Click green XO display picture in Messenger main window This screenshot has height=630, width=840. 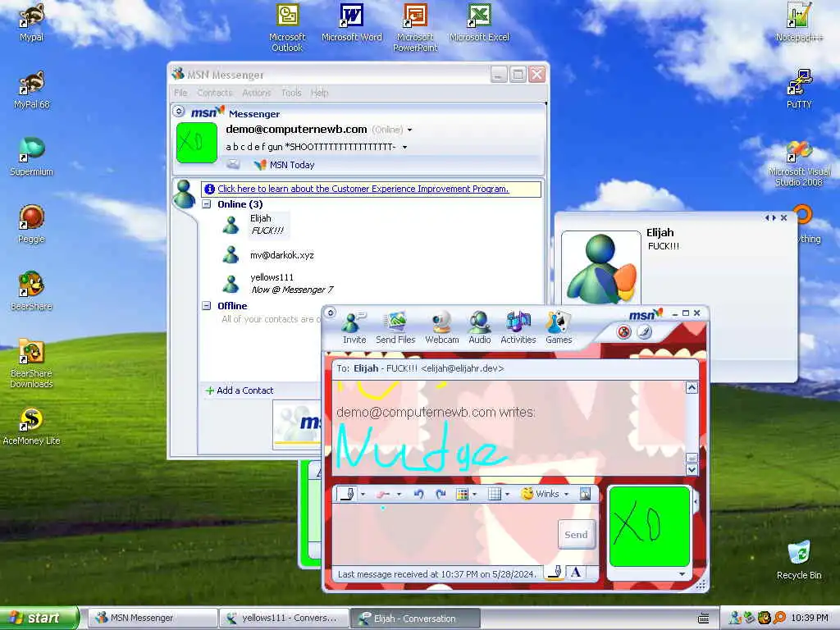pos(197,143)
